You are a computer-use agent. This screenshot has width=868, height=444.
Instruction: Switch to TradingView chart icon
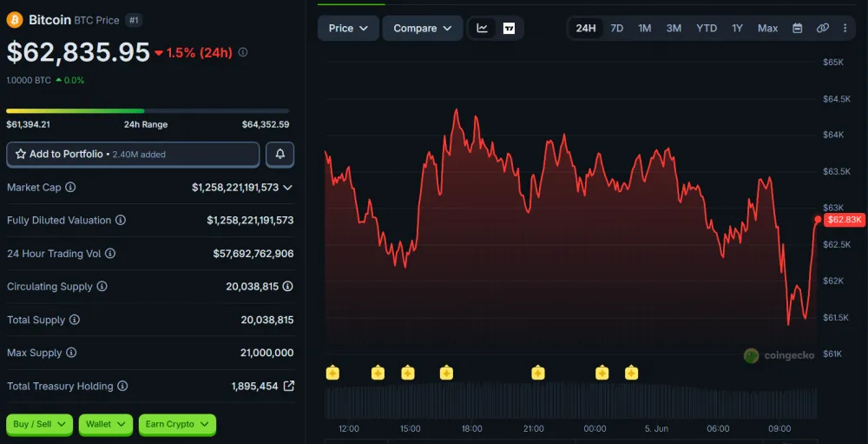point(509,29)
